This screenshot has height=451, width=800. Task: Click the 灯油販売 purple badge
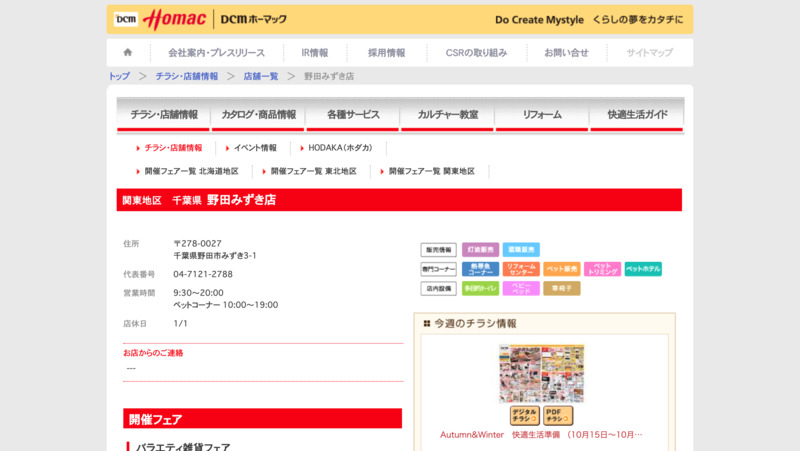[x=480, y=249]
